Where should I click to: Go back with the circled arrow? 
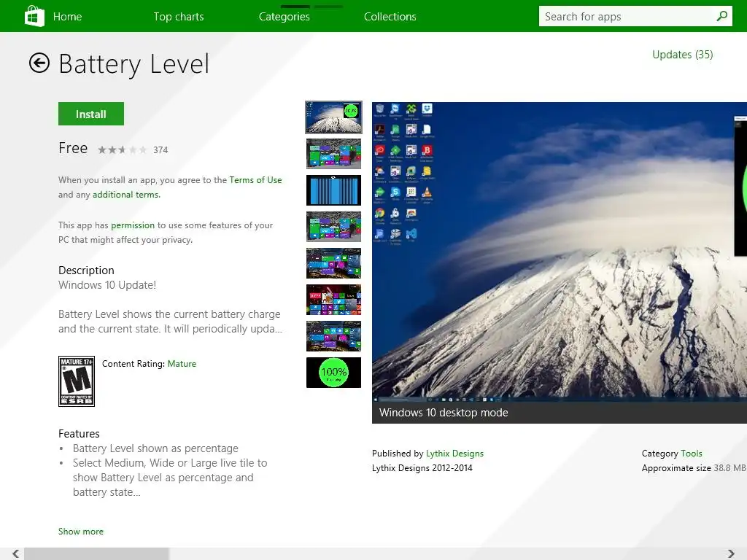pyautogui.click(x=39, y=63)
